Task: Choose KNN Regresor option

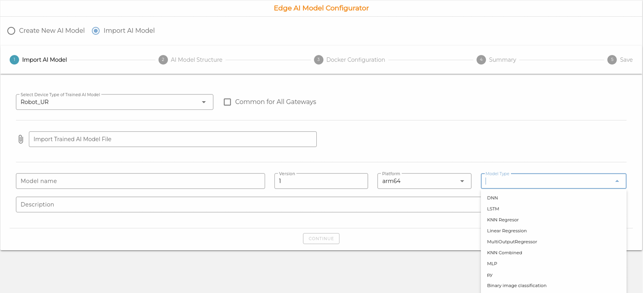Action: 554,220
